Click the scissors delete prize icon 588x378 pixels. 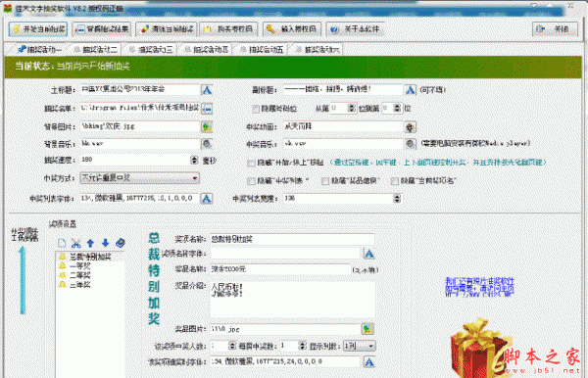pyautogui.click(x=76, y=243)
